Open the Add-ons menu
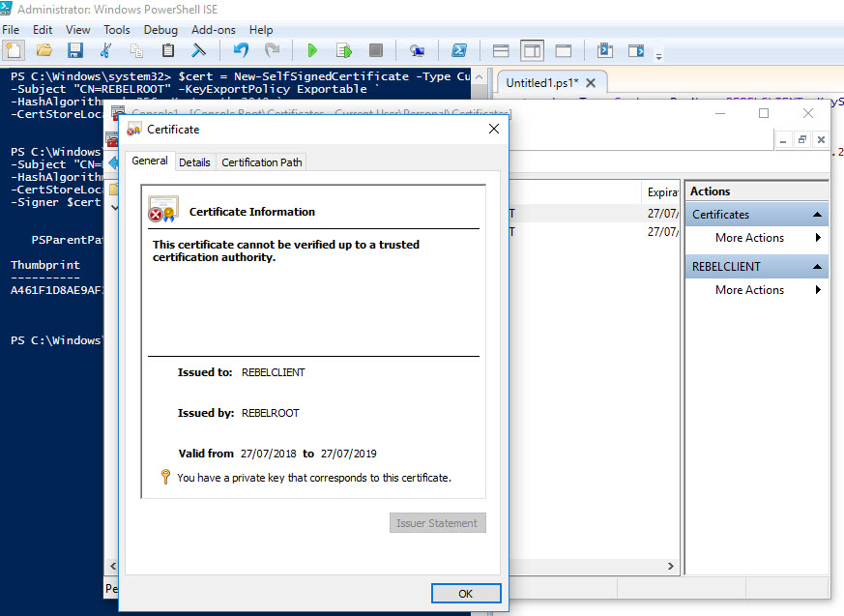Image resolution: width=844 pixels, height=616 pixels. 213,30
